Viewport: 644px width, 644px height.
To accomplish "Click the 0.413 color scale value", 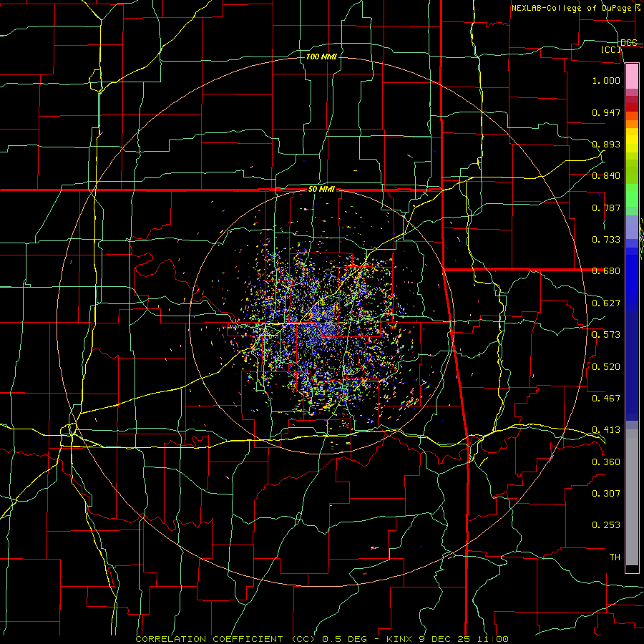I will point(606,430).
